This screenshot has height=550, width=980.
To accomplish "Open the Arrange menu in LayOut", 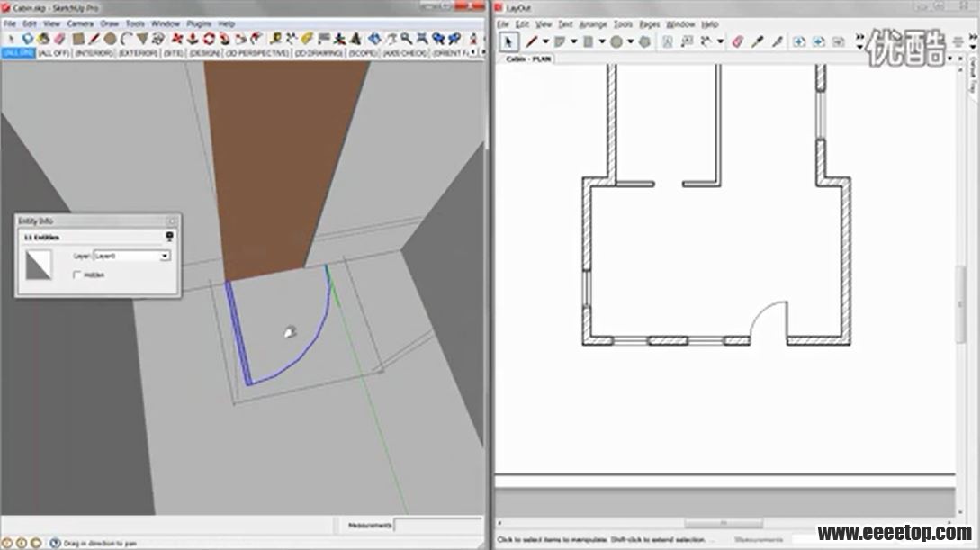I will pos(592,24).
